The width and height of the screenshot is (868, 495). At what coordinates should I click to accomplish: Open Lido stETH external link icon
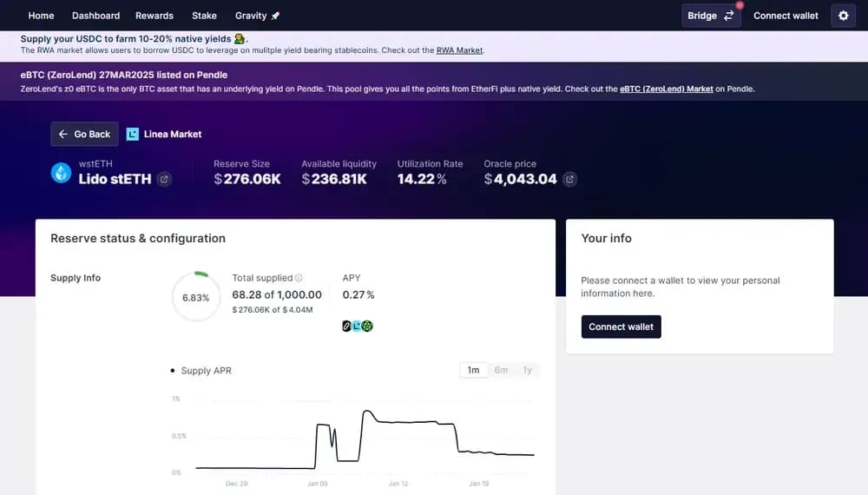(164, 180)
